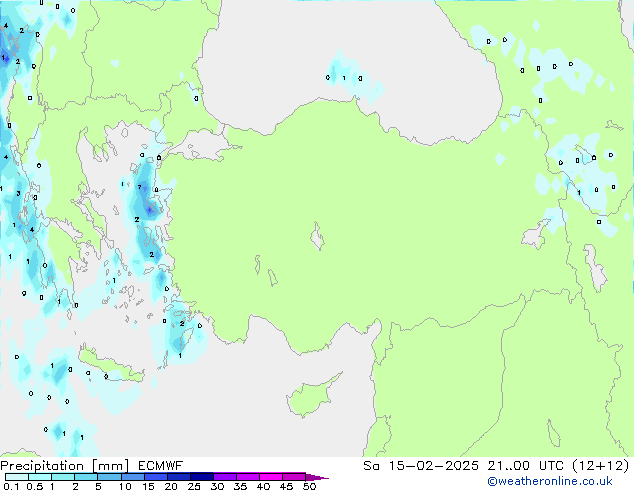Click the 5–10 mm legend color box
The image size is (634, 490).
pos(109,477)
